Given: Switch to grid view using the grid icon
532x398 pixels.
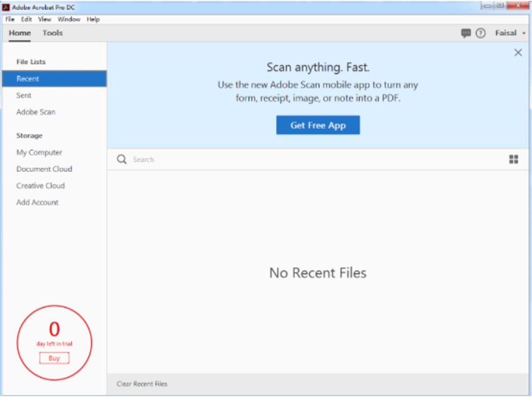Looking at the screenshot, I should point(514,160).
